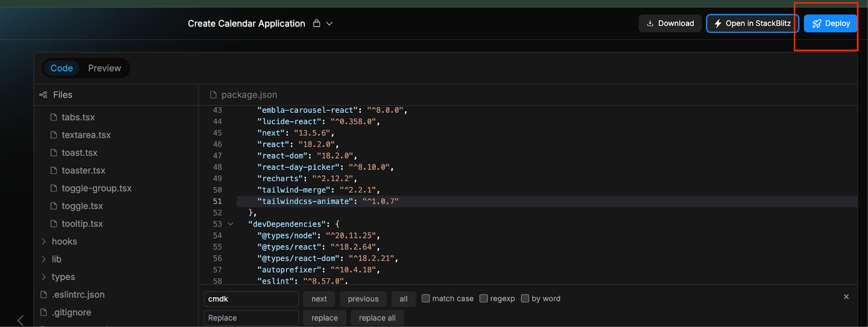
Task: Click the file icon next to toggle-group.tsx
Action: [54, 188]
